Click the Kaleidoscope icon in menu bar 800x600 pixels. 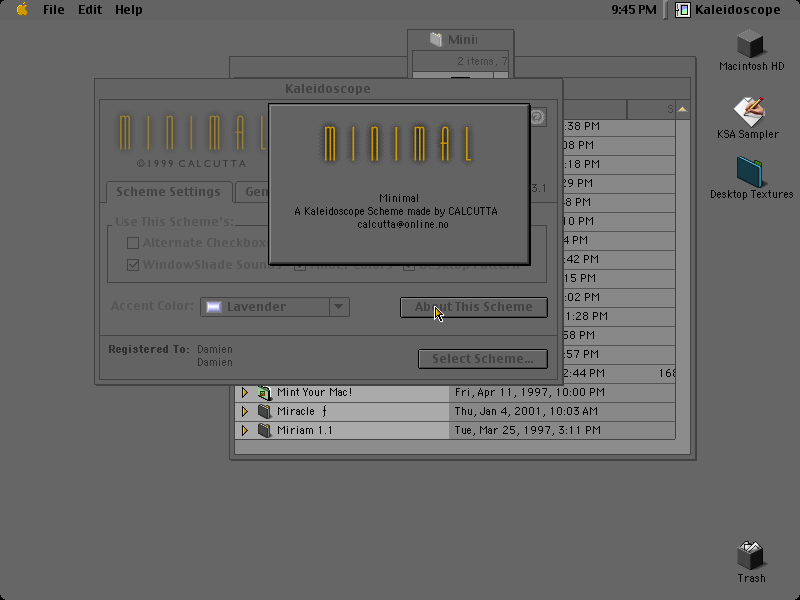[x=683, y=10]
